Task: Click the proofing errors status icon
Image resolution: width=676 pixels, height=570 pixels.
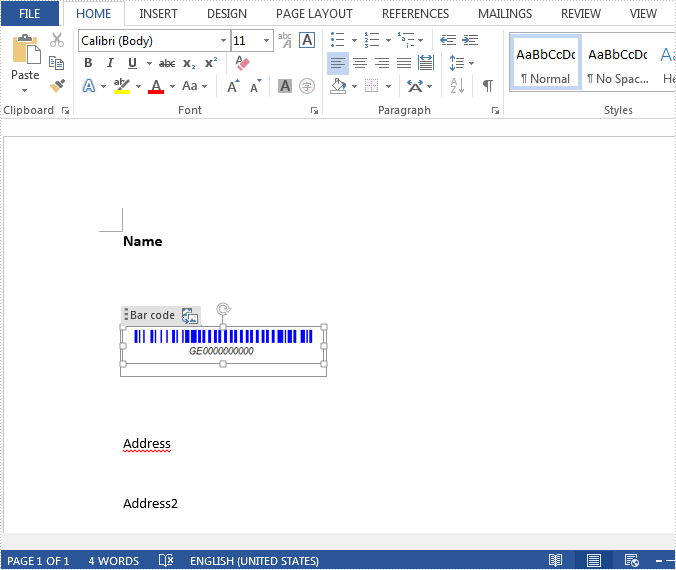Action: click(166, 561)
